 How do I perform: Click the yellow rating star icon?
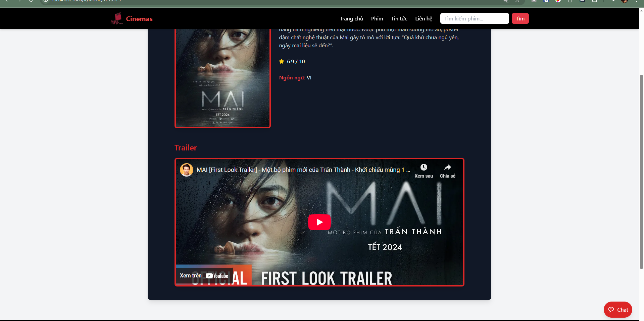(282, 61)
